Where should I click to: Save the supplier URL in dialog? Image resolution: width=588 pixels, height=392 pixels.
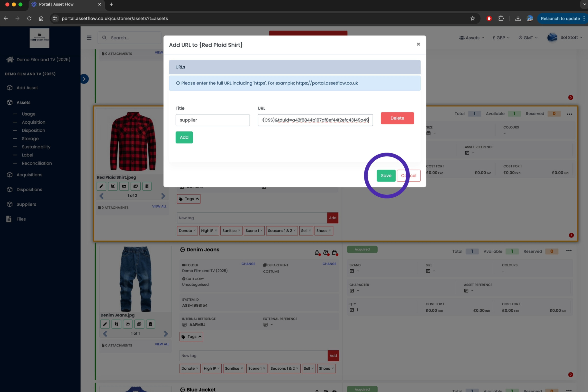[386, 175]
